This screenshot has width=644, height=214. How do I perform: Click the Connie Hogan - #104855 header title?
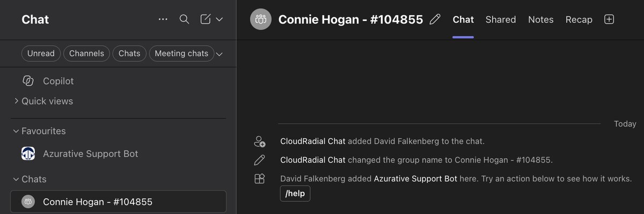pos(350,19)
